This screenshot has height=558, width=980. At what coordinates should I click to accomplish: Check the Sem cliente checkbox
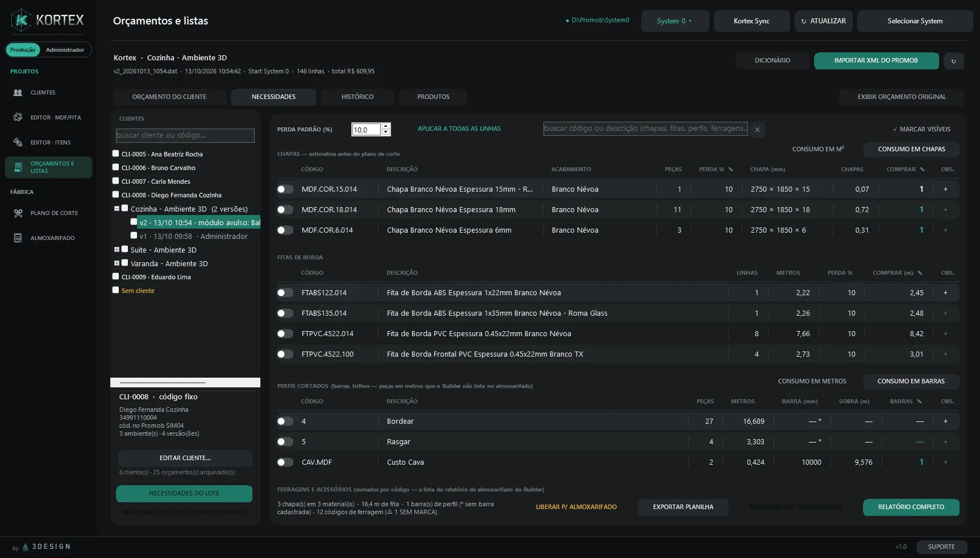pos(115,290)
